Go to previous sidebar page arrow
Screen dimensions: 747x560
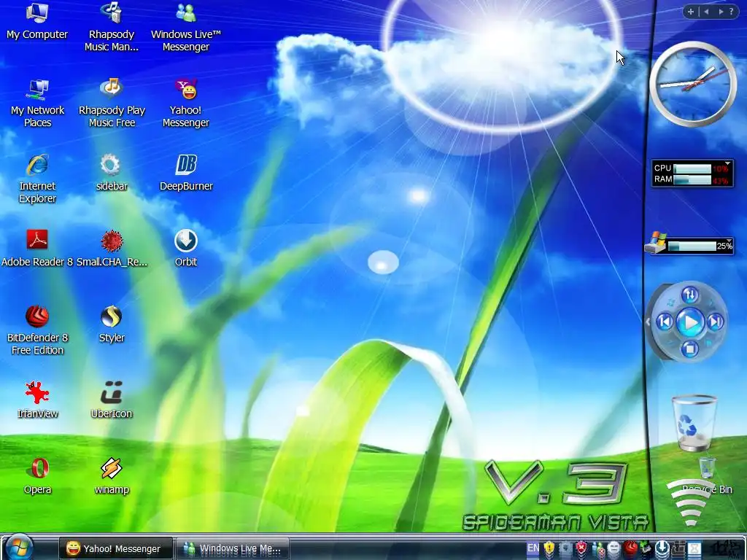(706, 12)
